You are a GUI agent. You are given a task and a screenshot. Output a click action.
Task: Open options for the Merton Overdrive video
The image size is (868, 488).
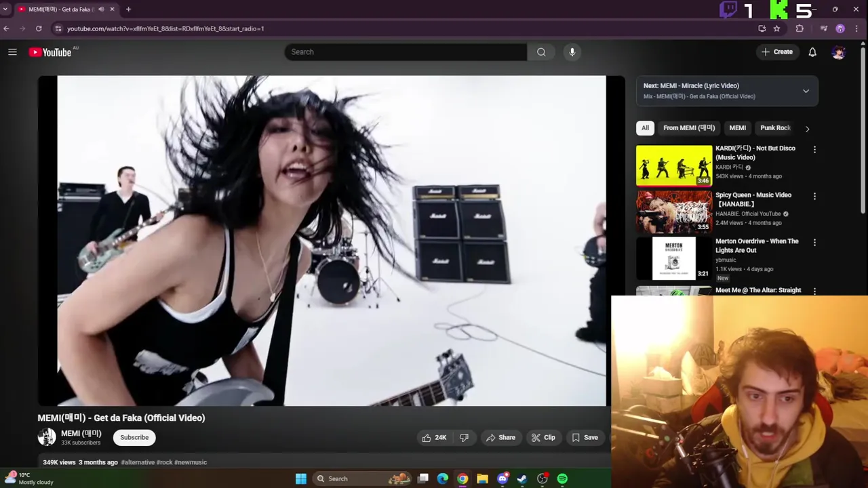click(814, 242)
